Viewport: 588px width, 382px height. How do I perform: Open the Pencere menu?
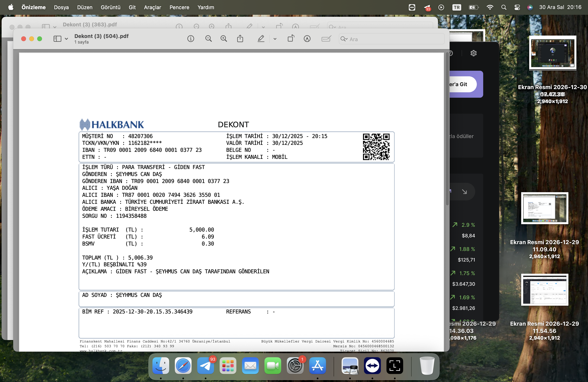[x=179, y=7]
